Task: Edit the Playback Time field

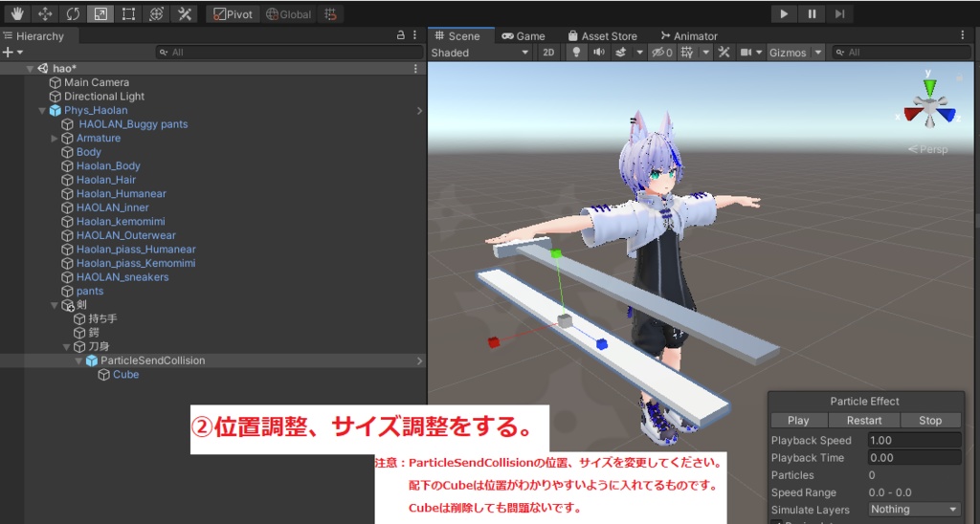Action: pos(914,458)
